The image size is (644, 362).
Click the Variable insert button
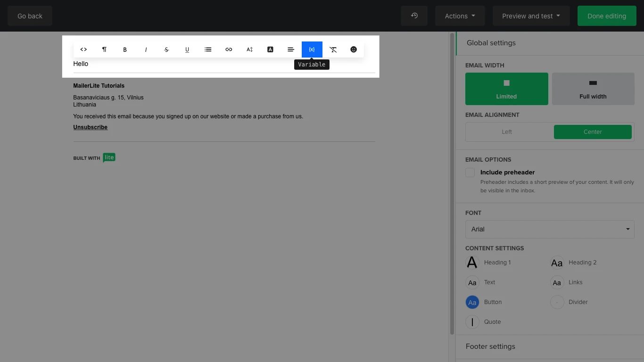(312, 49)
